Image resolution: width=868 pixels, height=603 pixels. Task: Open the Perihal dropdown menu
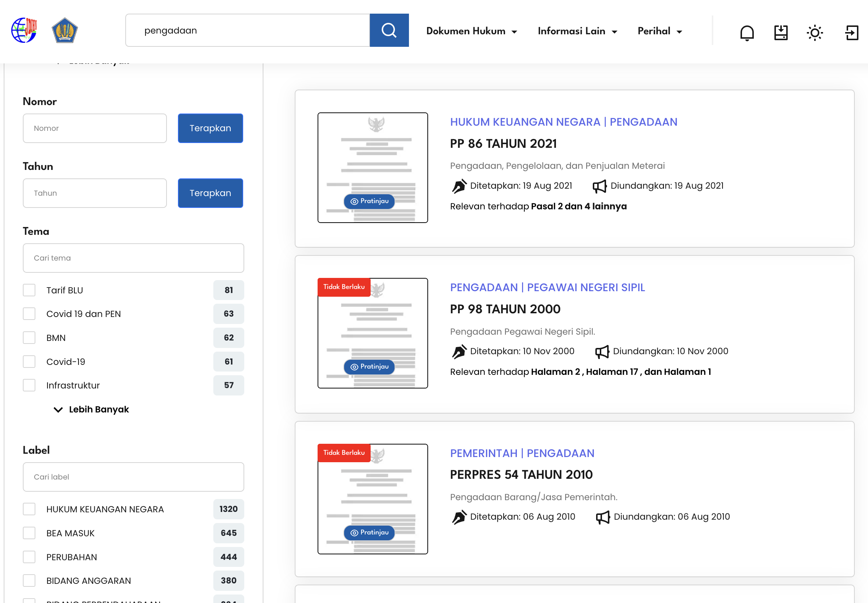point(659,31)
